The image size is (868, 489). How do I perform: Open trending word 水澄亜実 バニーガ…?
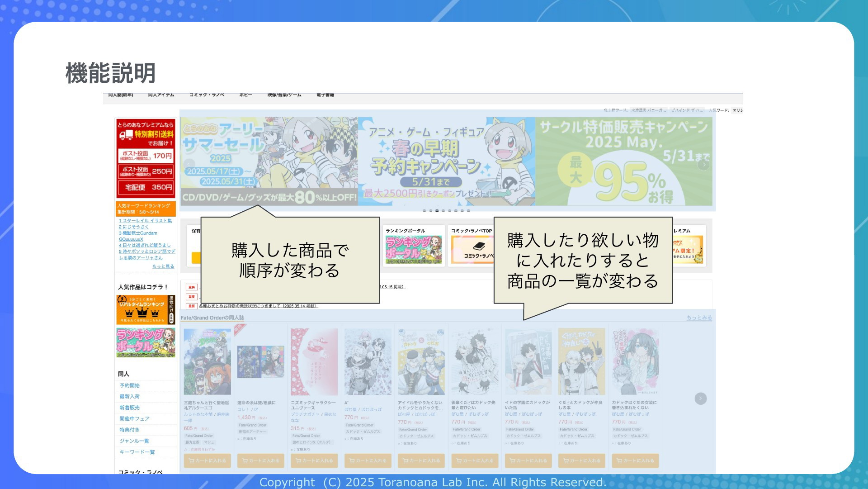[649, 110]
